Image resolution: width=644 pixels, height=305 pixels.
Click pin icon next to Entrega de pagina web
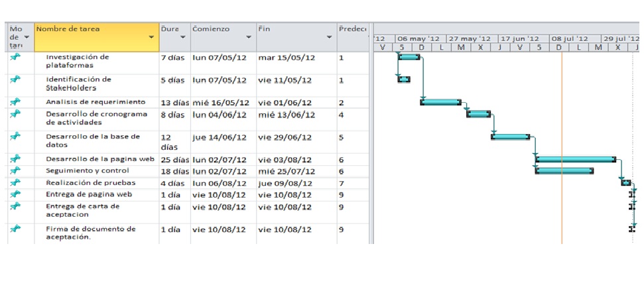(16, 194)
